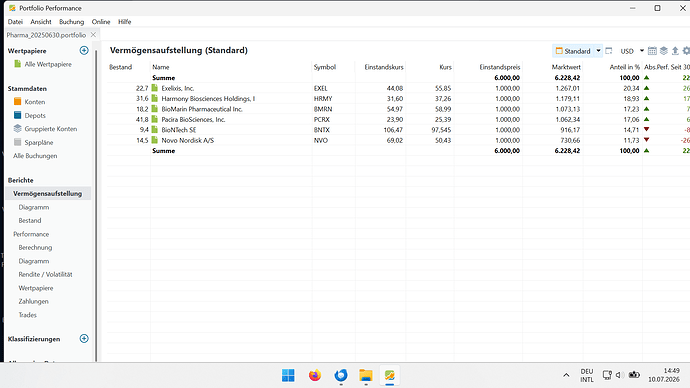Screen dimensions: 690x388
Task: Click the green up arrow in Exelixis row
Action: pyautogui.click(x=646, y=88)
